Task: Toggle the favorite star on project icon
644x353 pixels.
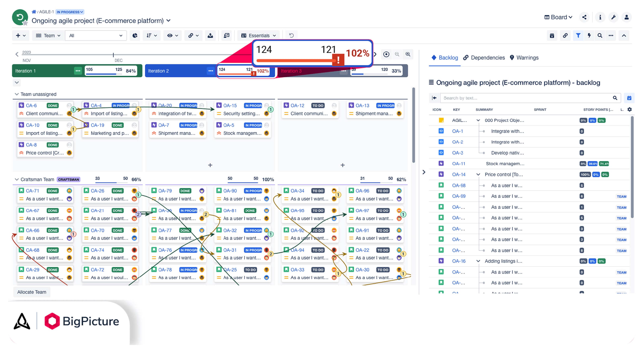Action: [25, 23]
